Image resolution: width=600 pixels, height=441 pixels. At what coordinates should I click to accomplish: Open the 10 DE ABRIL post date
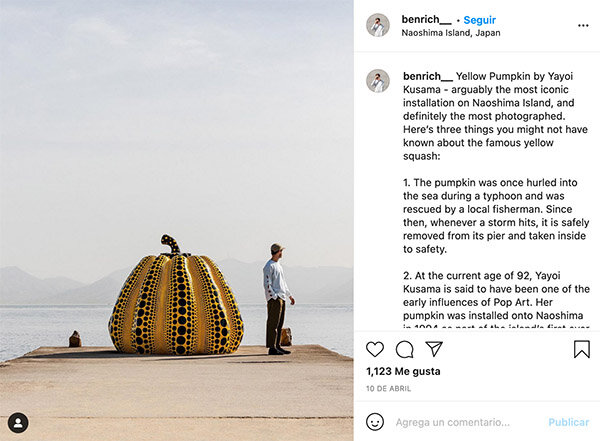[x=388, y=389]
